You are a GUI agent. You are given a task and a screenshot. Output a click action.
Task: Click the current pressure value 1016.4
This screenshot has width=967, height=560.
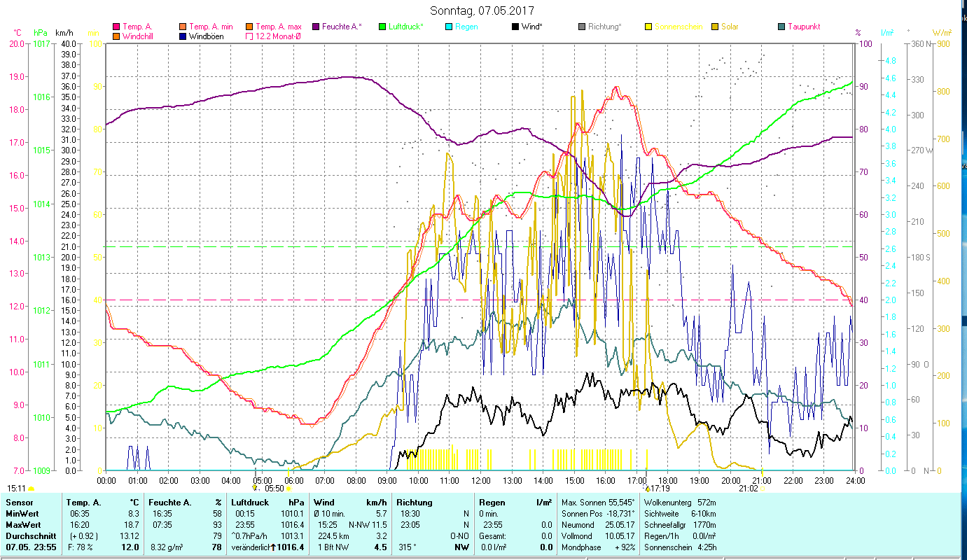pyautogui.click(x=291, y=547)
